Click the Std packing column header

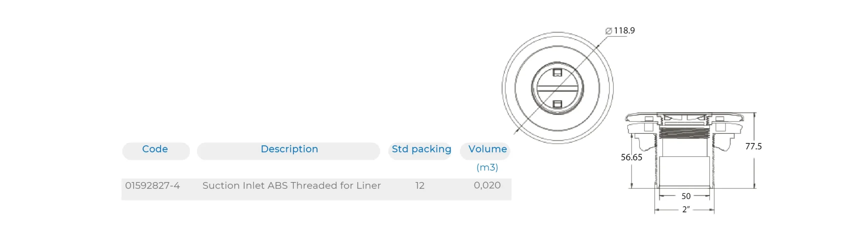(x=421, y=149)
